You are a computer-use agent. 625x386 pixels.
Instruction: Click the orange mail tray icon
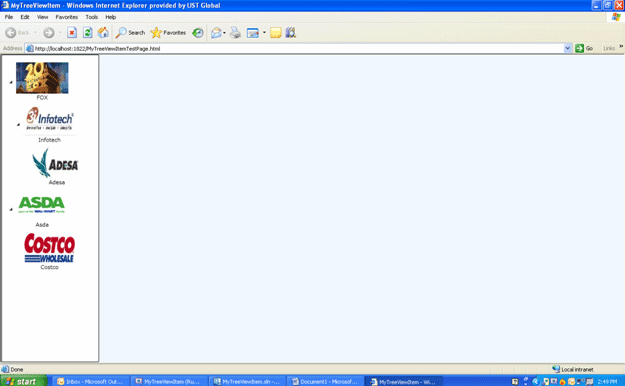click(571, 382)
